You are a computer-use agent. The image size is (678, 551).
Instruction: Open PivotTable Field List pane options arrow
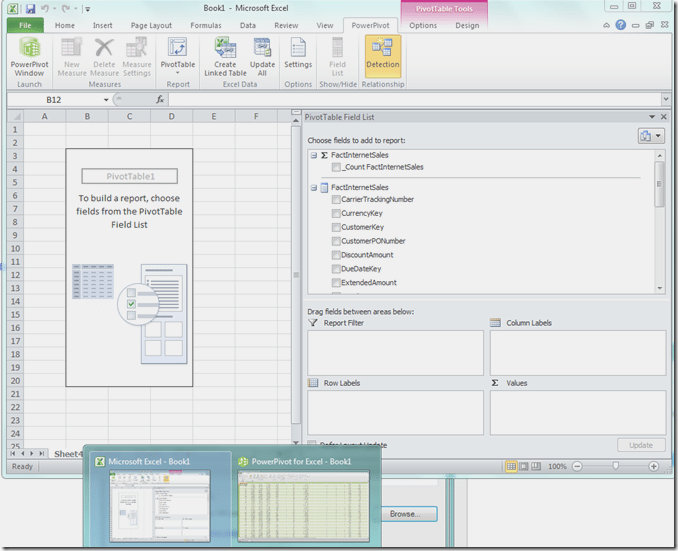pyautogui.click(x=652, y=117)
